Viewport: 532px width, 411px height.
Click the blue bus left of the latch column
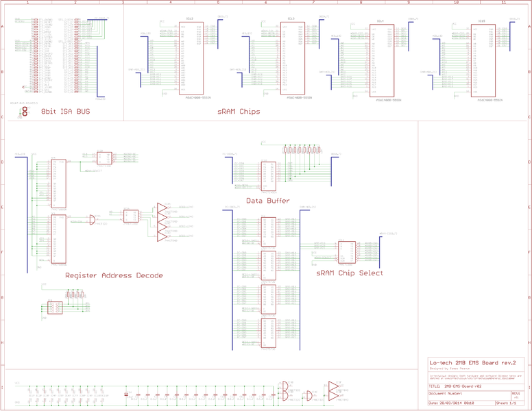(x=232, y=280)
